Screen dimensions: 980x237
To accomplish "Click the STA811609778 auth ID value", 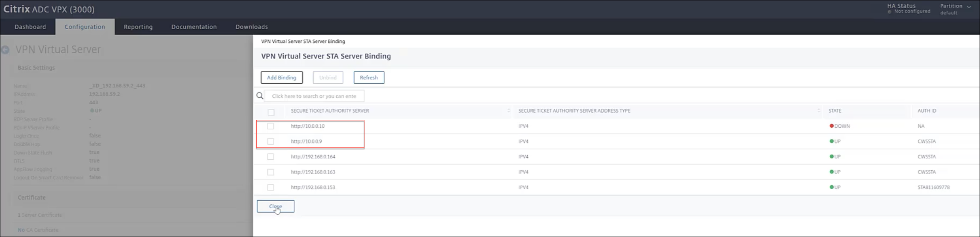I will coord(933,187).
